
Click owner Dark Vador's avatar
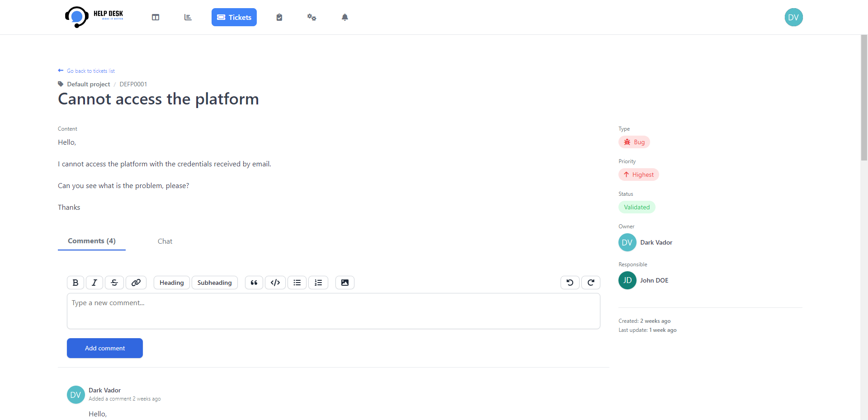click(627, 242)
